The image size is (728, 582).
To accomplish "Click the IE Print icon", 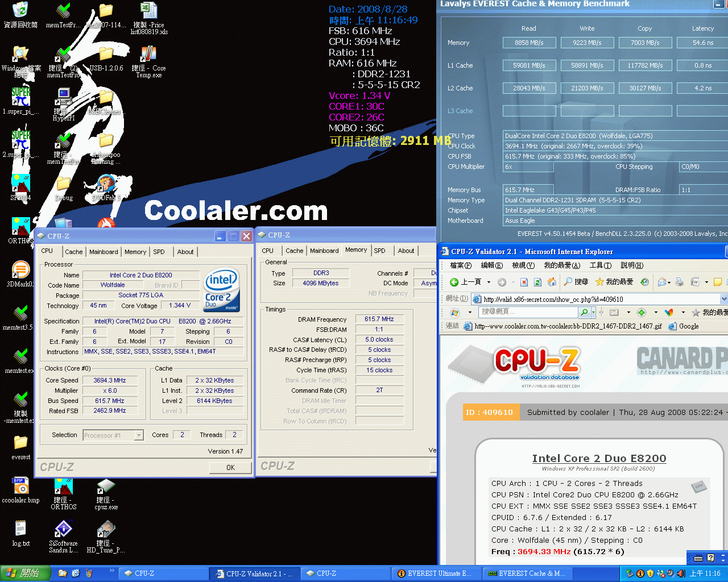I will 679,282.
